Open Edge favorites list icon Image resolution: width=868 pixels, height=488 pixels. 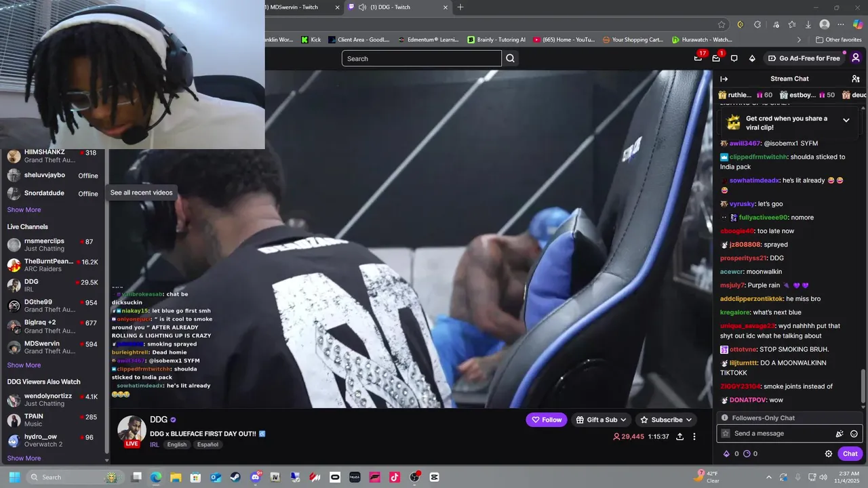pyautogui.click(x=792, y=24)
